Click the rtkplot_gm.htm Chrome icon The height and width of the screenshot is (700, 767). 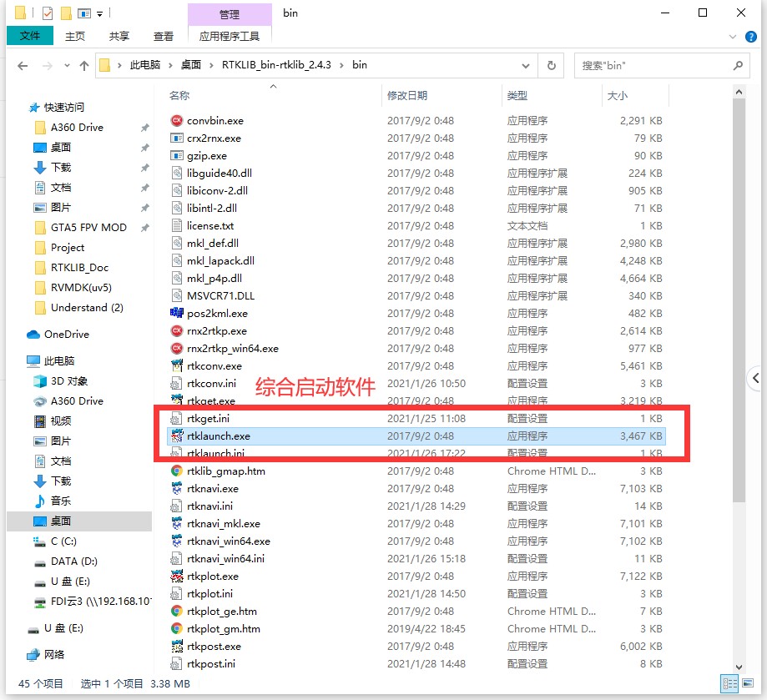coord(177,628)
